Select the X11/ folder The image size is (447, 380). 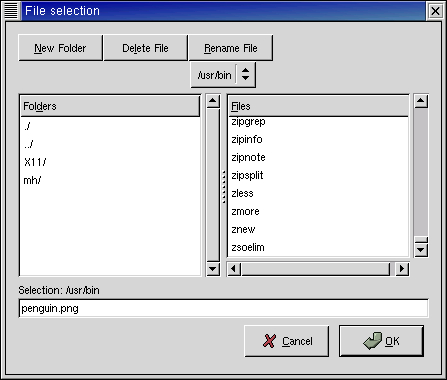(110, 162)
